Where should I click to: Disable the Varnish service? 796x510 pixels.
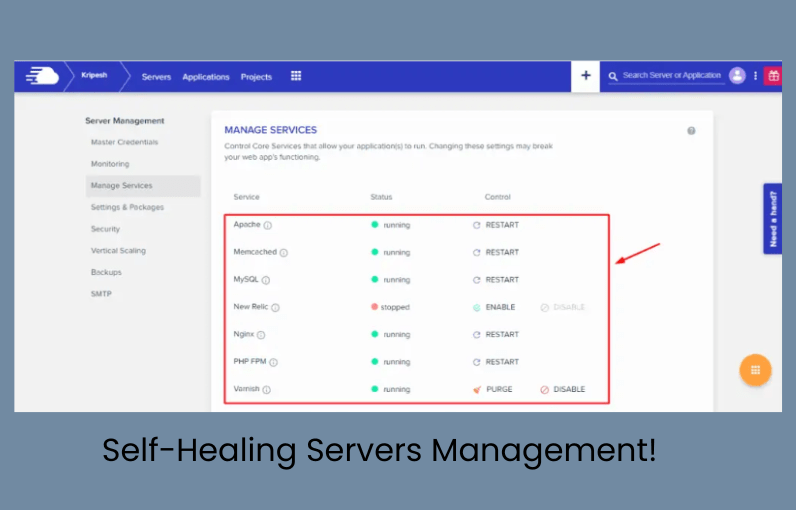coord(562,389)
